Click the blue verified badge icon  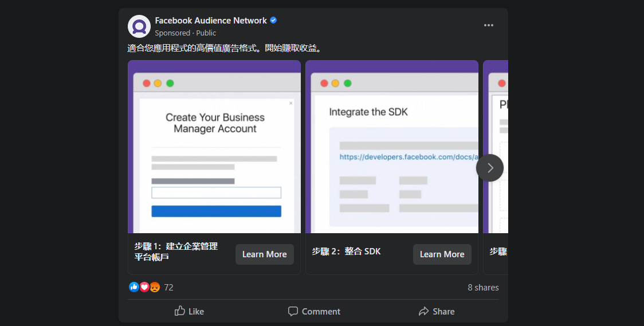tap(273, 21)
